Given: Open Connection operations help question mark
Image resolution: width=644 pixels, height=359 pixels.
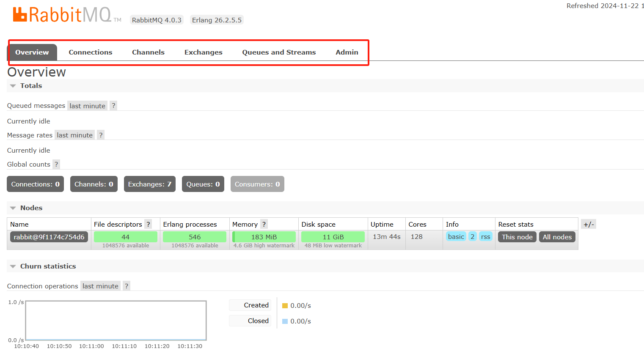Looking at the screenshot, I should coord(127,286).
